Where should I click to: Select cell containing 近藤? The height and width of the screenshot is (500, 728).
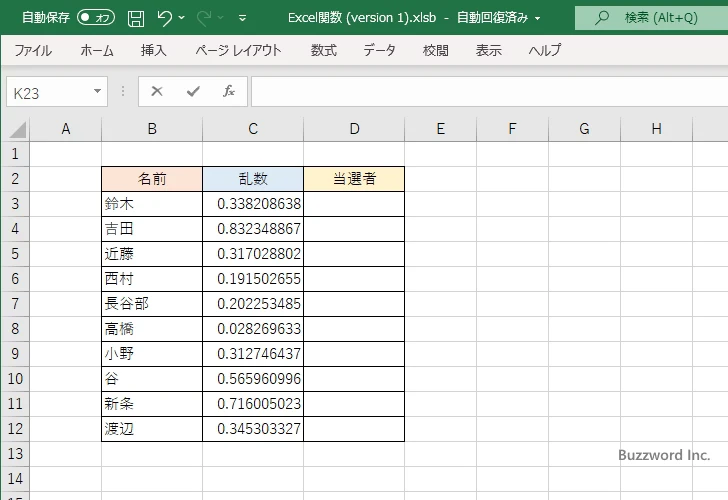pyautogui.click(x=152, y=254)
